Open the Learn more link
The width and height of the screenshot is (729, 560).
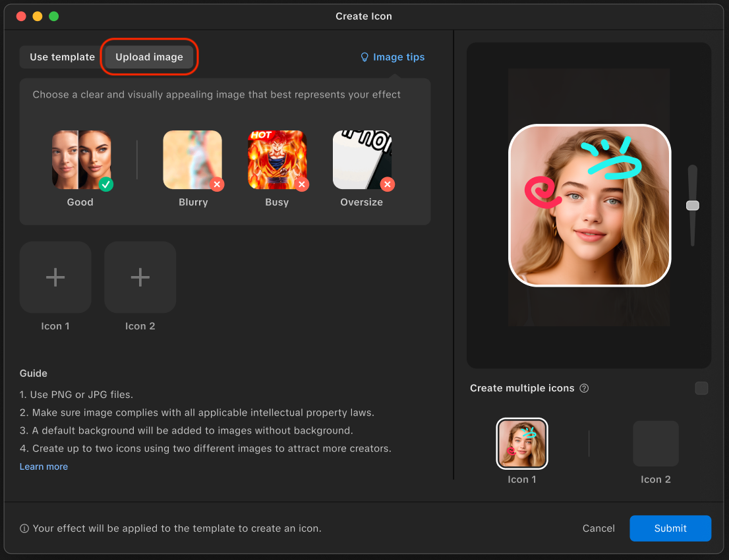[44, 466]
